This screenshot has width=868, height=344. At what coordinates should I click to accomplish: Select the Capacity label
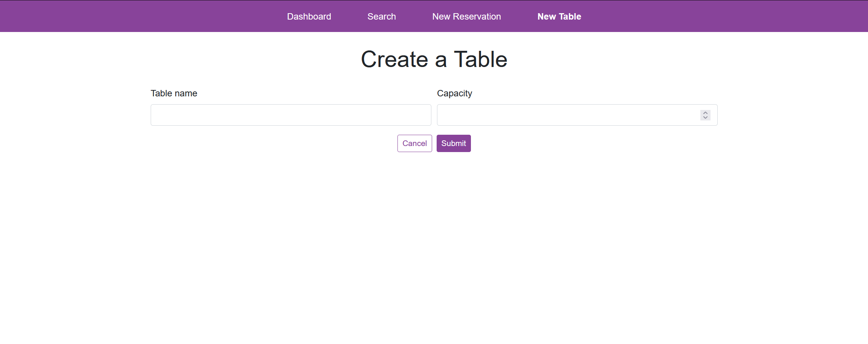454,93
